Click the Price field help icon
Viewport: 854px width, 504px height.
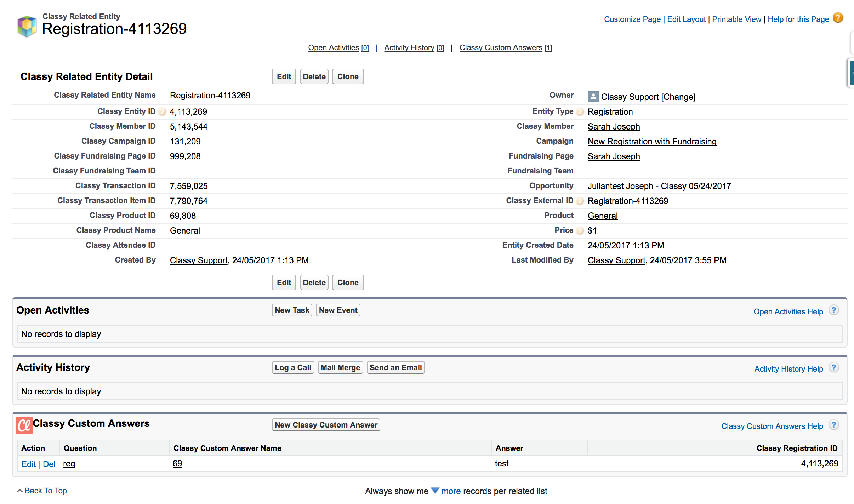580,231
